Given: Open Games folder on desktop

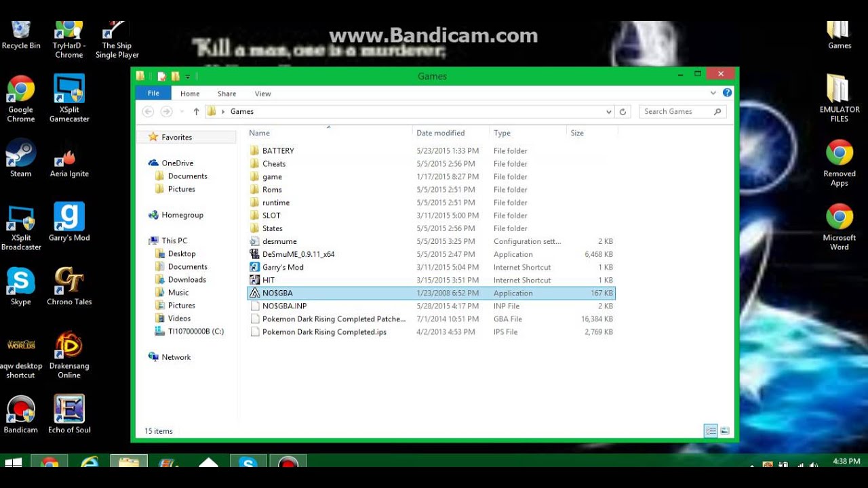Looking at the screenshot, I should 840,35.
